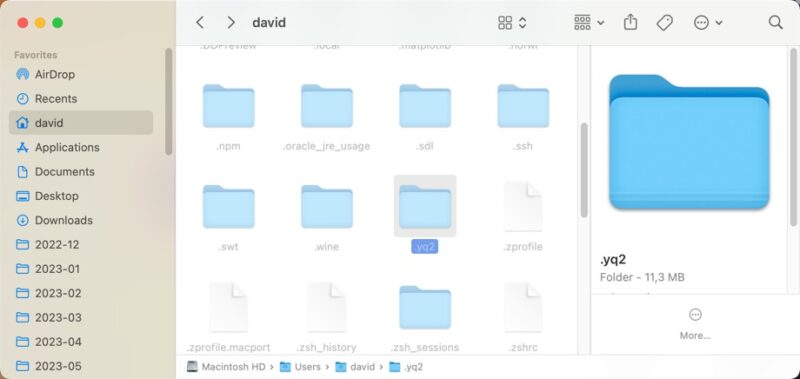Click the More… button in preview pane
Viewport: 800px width, 379px height.
(x=695, y=324)
